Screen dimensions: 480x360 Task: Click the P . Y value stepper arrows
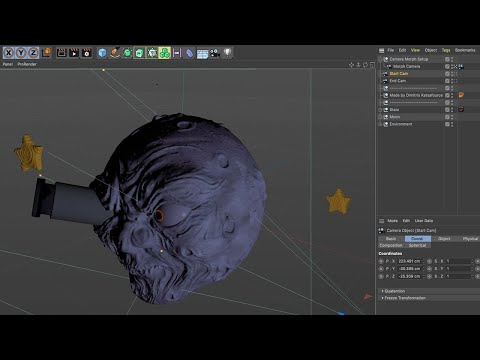(x=424, y=269)
